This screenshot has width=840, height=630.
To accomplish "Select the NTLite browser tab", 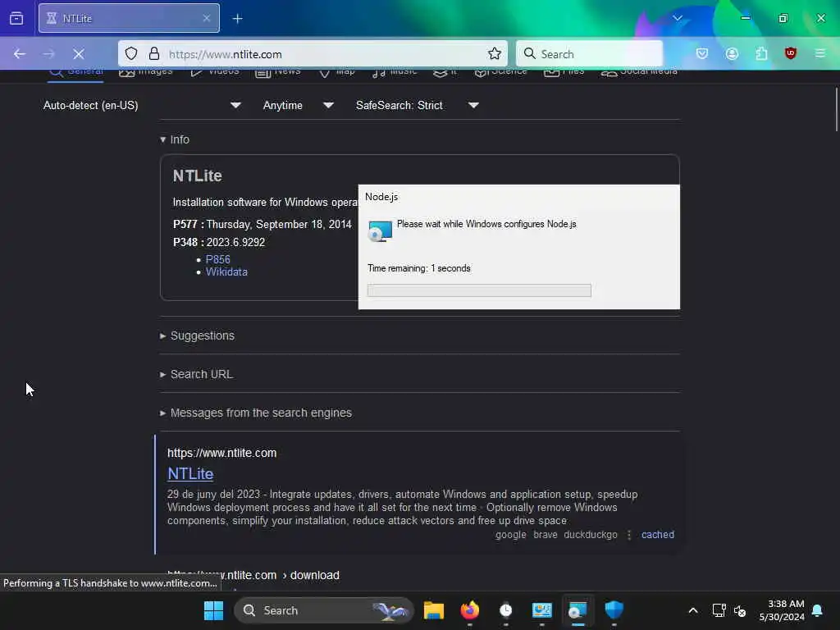I will (129, 18).
